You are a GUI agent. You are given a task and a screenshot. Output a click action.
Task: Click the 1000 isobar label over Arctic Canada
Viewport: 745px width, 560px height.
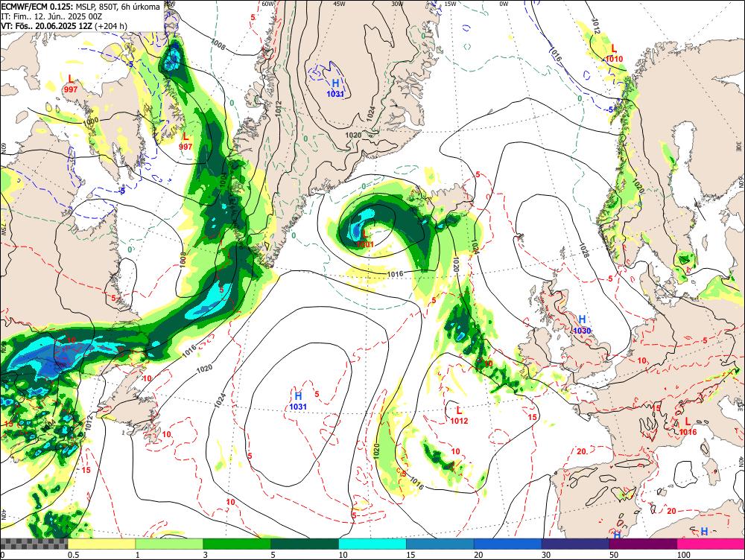[90, 121]
